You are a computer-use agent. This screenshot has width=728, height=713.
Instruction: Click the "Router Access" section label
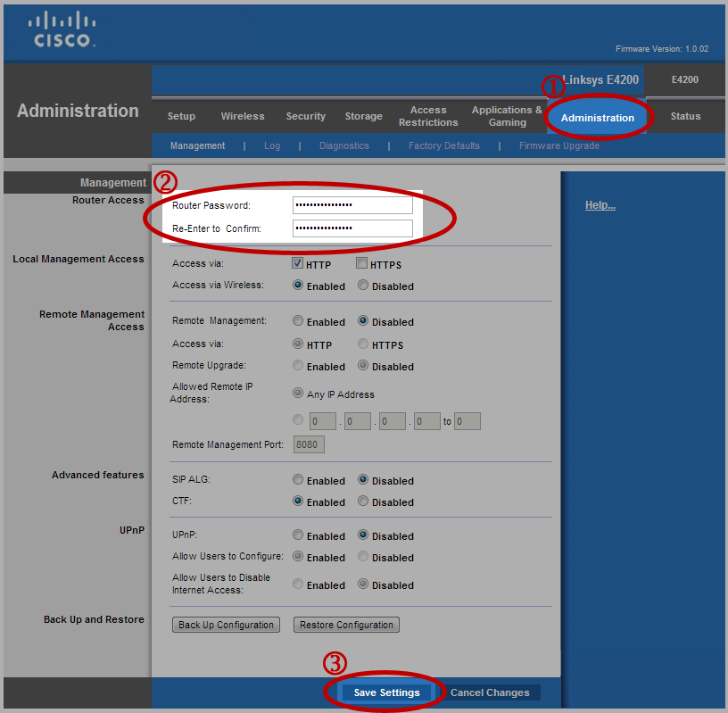pos(108,200)
